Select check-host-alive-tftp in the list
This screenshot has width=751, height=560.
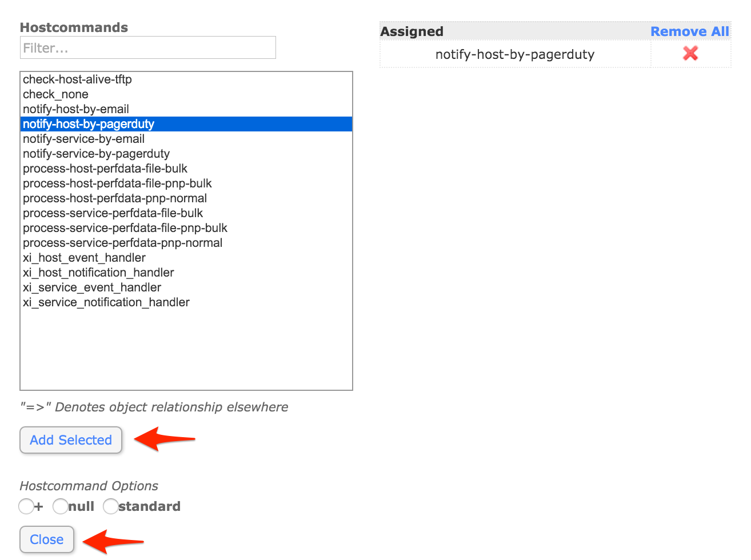pyautogui.click(x=77, y=79)
